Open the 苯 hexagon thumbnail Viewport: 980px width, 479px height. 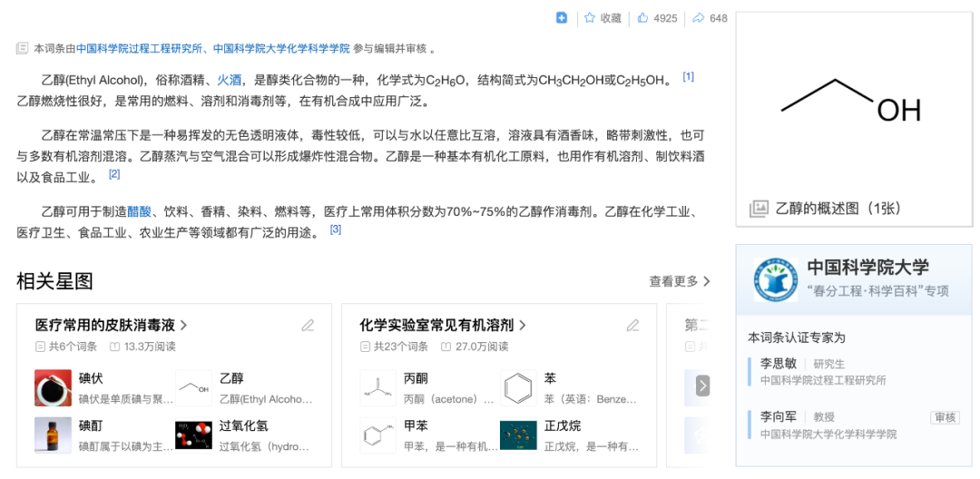tap(518, 387)
